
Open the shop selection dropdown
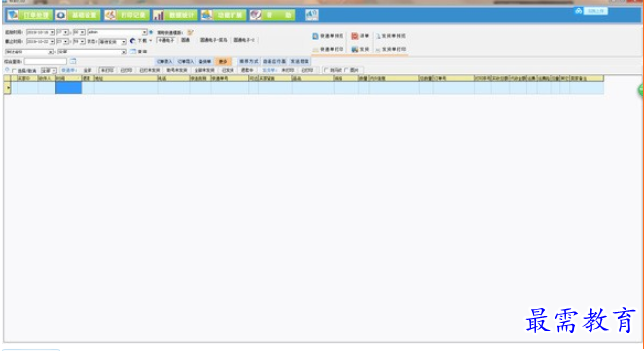click(51, 52)
